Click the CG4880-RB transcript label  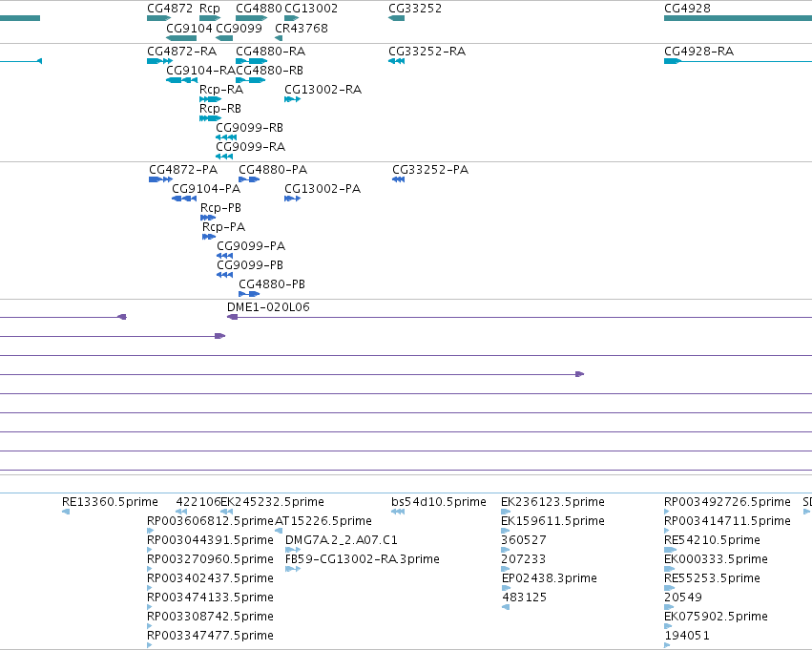269,71
